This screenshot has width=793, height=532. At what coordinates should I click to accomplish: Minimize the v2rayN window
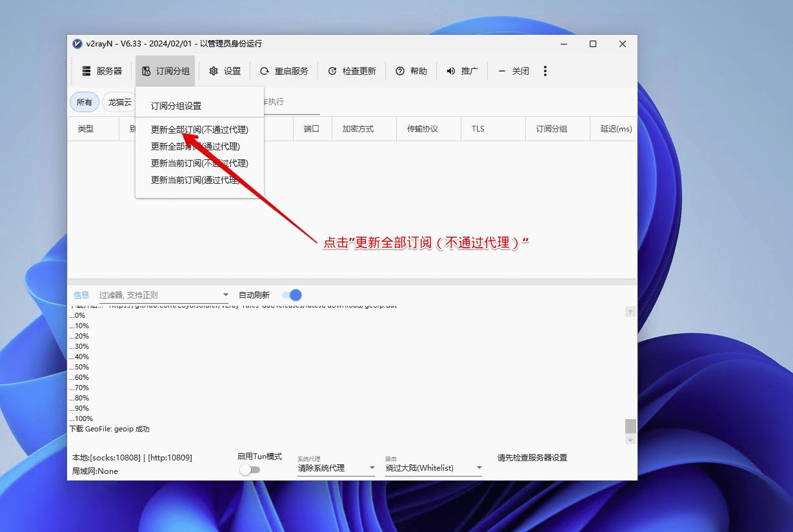point(564,44)
